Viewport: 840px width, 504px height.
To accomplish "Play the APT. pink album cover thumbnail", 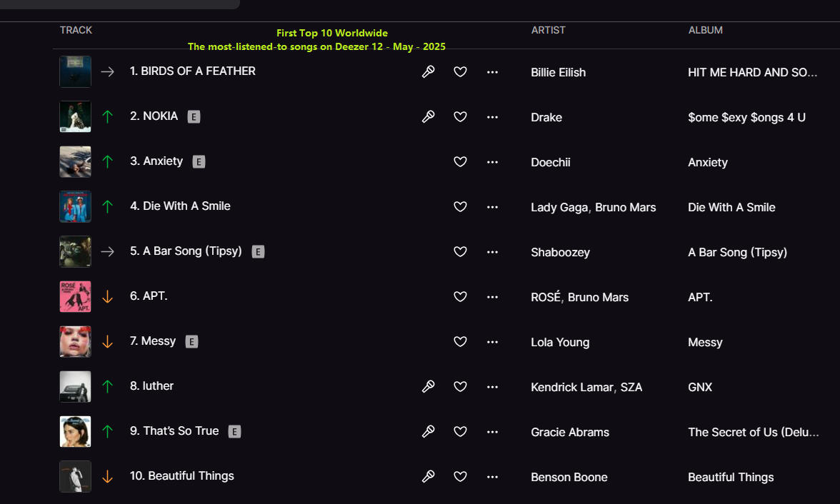I will point(75,297).
